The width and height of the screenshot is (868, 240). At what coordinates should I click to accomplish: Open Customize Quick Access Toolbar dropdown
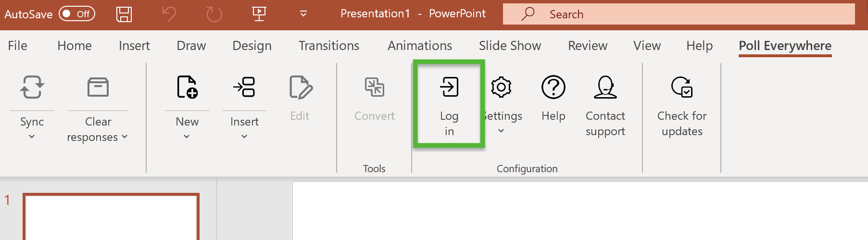tap(303, 14)
